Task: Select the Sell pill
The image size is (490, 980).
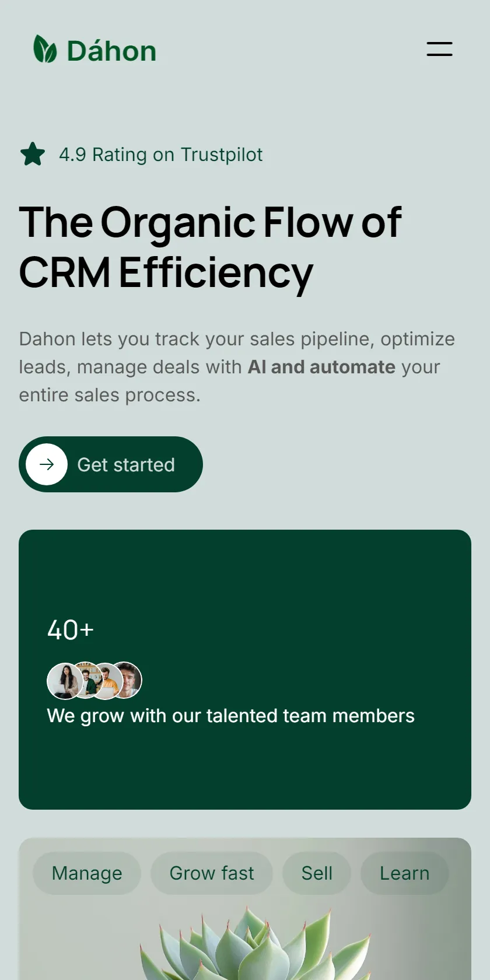Action: point(317,873)
